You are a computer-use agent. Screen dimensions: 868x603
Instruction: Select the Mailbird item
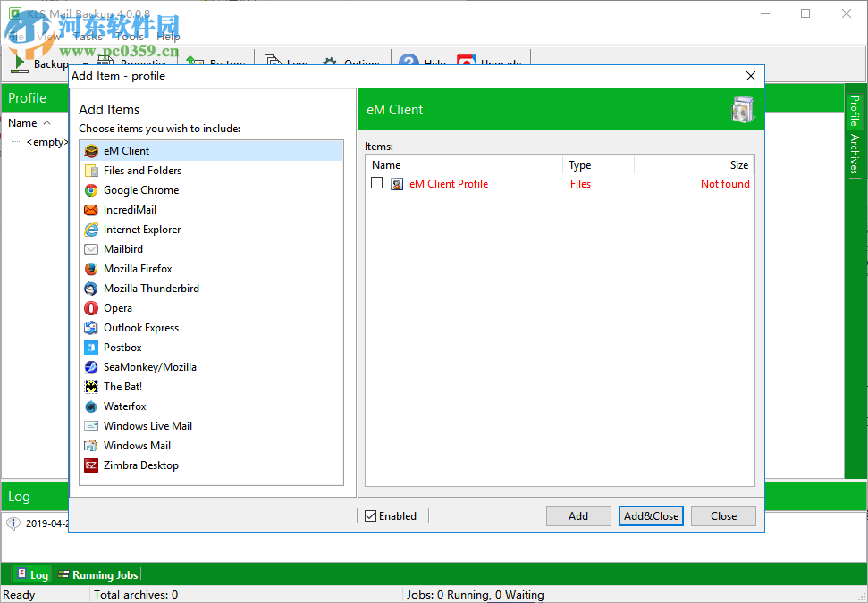point(122,248)
